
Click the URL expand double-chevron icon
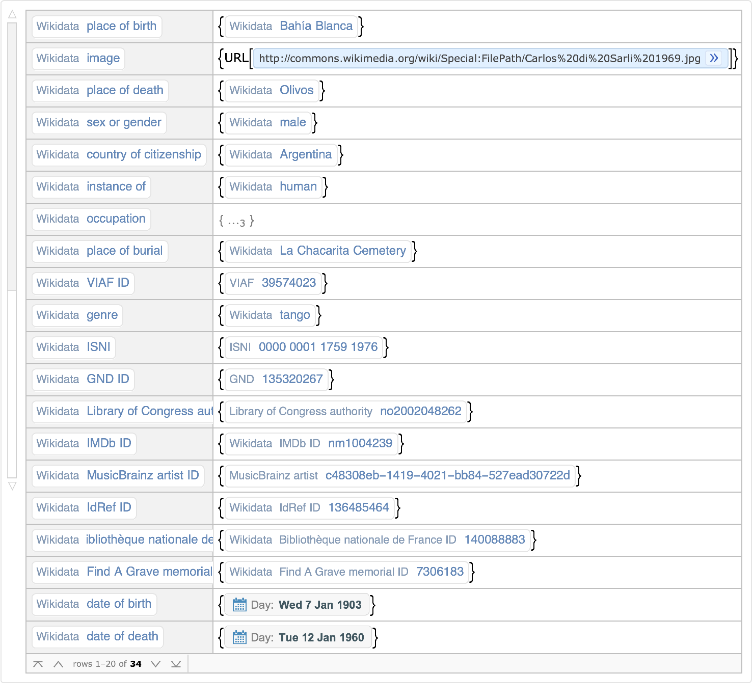coord(714,58)
